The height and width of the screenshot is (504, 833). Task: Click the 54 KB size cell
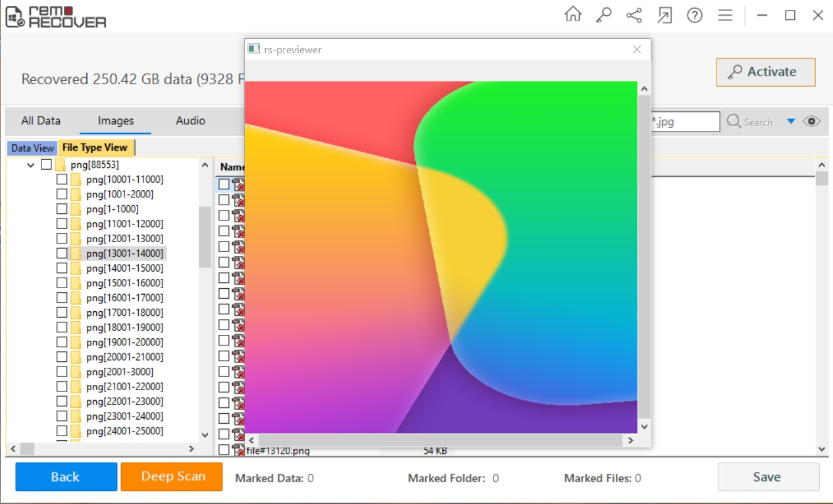[435, 451]
